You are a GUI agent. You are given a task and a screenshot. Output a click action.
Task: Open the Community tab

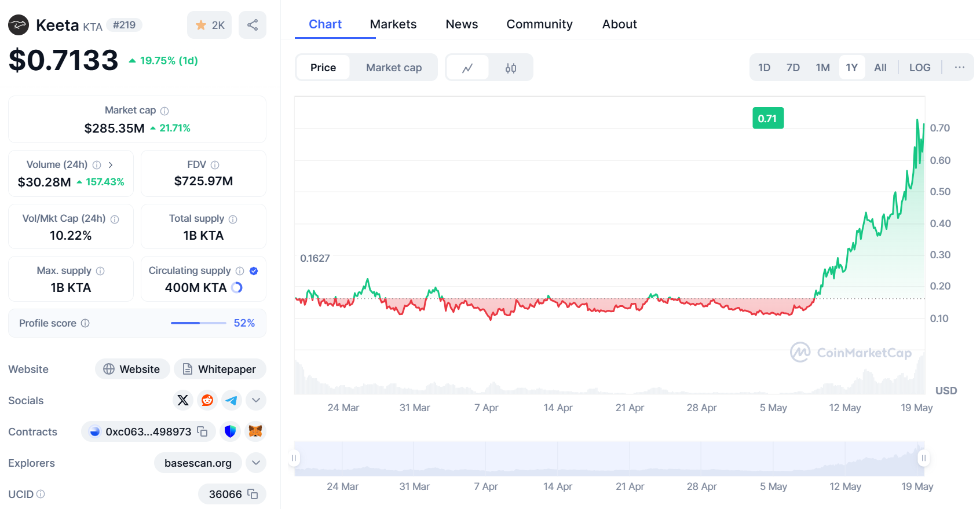(x=539, y=24)
